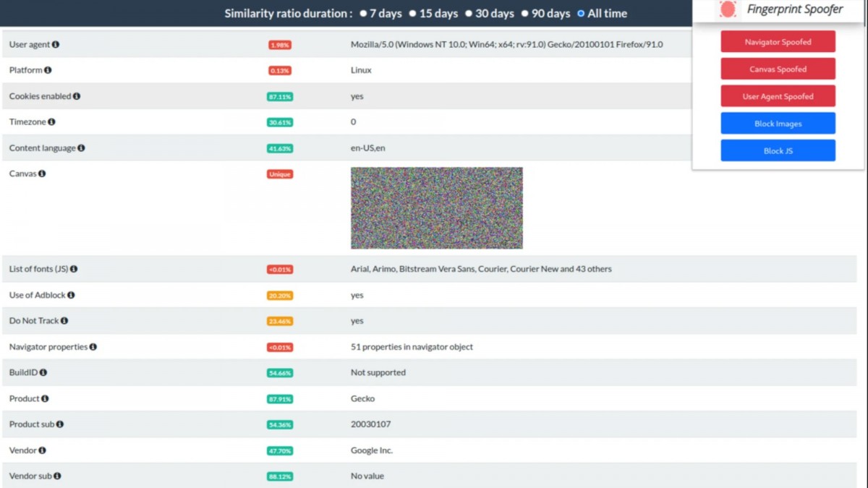The width and height of the screenshot is (868, 488).
Task: Click the 47.70% Vendor badge
Action: (x=280, y=451)
